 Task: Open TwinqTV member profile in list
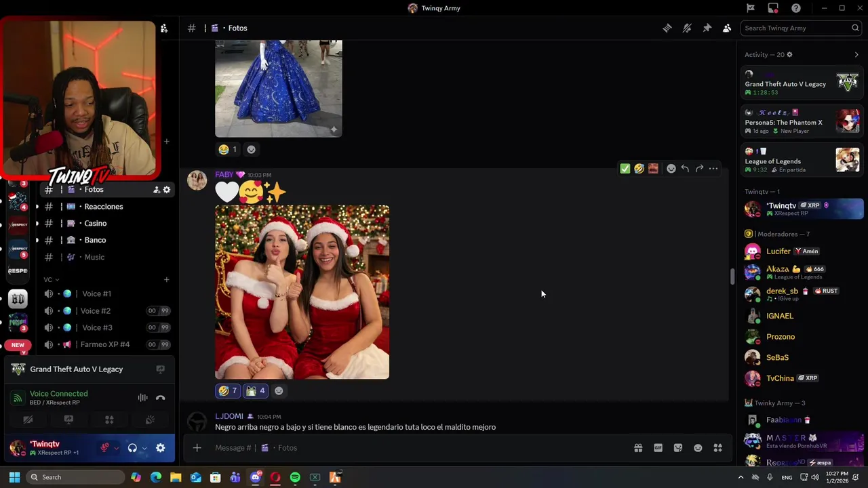coord(803,209)
